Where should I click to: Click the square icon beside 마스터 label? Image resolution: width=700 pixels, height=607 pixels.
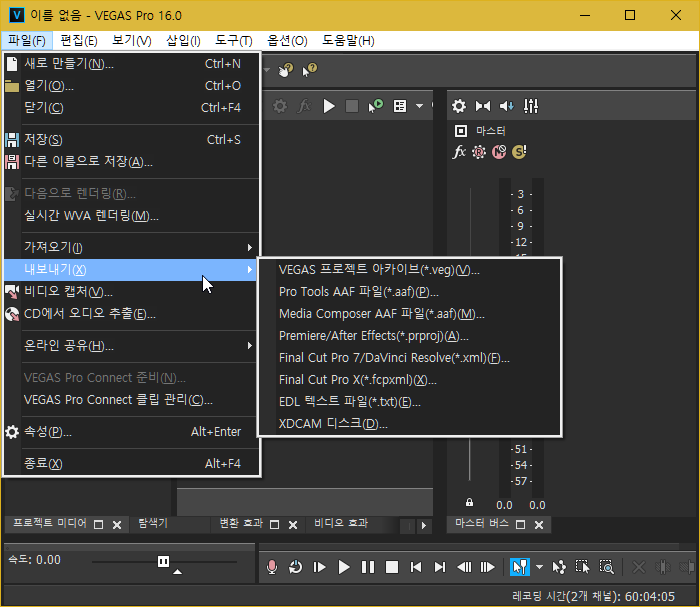click(x=461, y=131)
